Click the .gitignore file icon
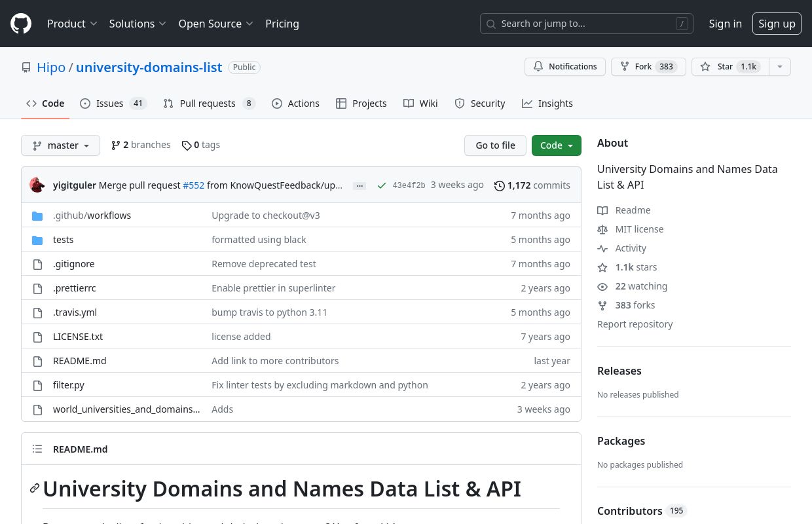The image size is (812, 524). 37,264
